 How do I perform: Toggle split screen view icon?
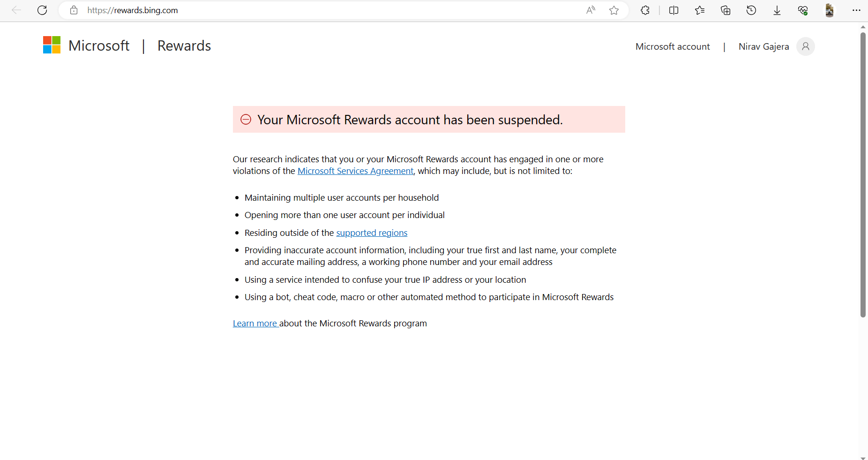click(674, 10)
